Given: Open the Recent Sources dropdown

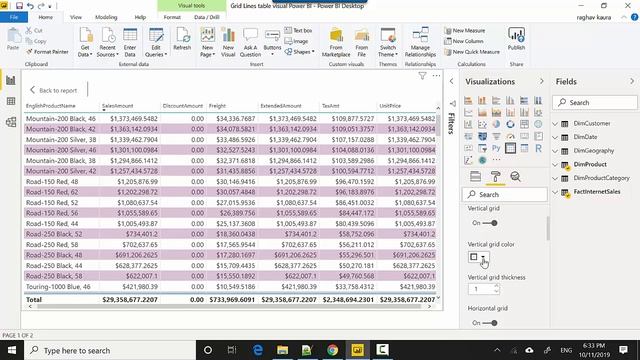Looking at the screenshot, I should (x=107, y=51).
